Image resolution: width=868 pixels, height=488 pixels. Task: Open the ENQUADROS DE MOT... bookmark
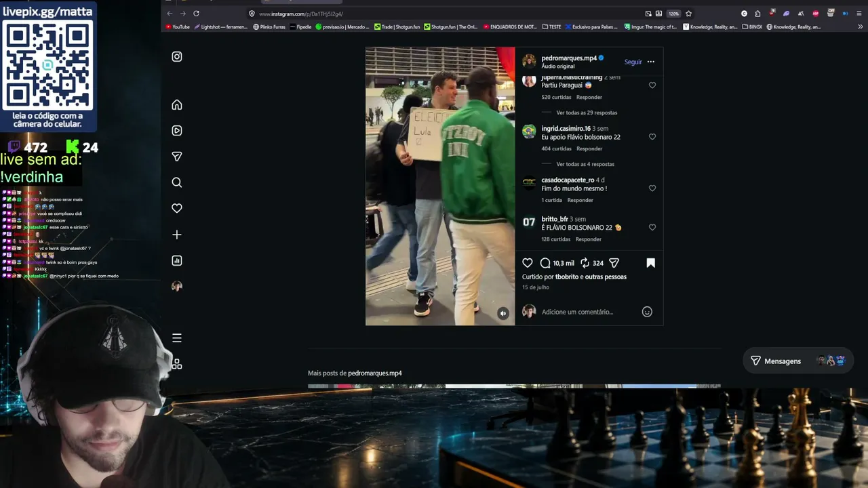(x=510, y=27)
